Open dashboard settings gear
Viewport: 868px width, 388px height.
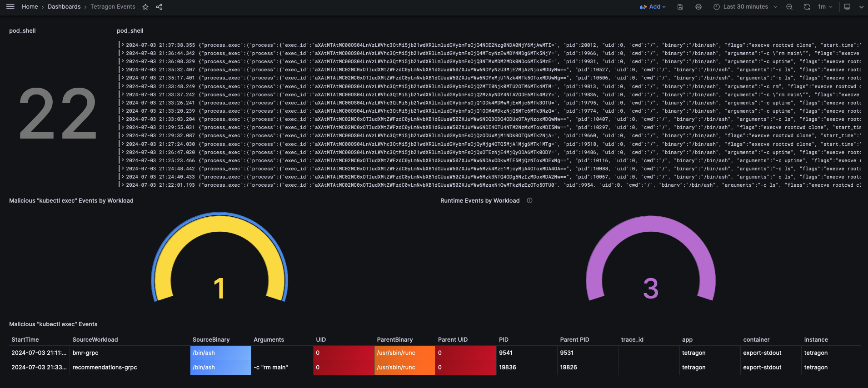(698, 7)
